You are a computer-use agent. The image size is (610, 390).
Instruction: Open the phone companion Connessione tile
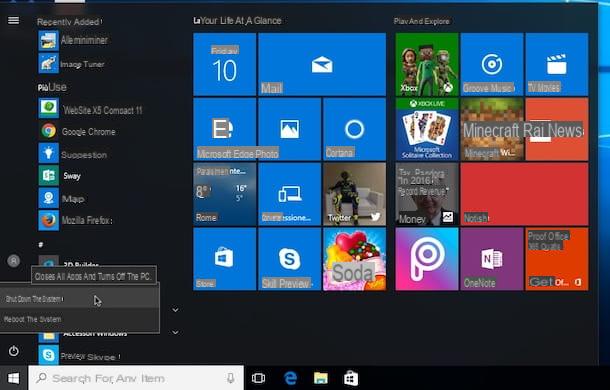pos(289,194)
